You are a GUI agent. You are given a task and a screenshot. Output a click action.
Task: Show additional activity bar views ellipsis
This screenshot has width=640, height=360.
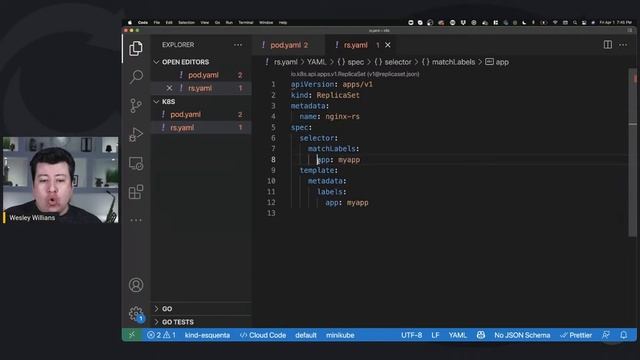point(136,220)
